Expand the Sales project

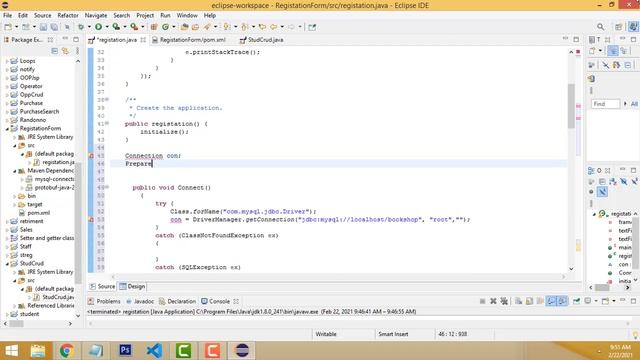click(x=7, y=230)
